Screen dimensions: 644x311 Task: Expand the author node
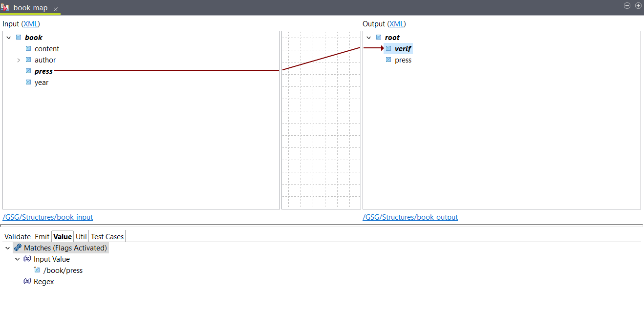click(x=19, y=60)
